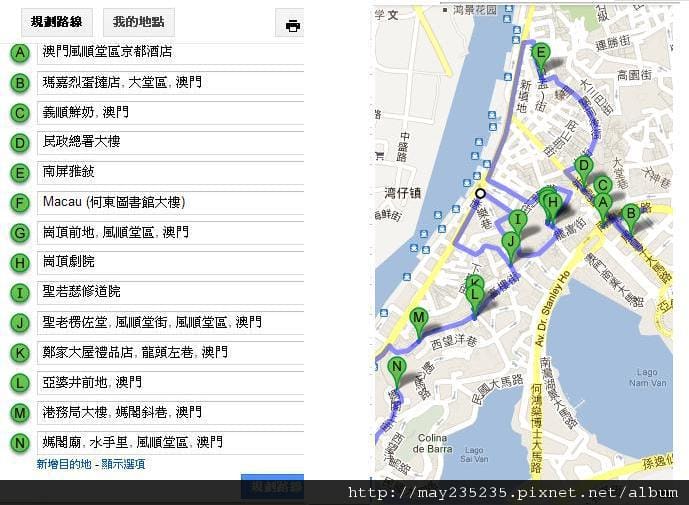This screenshot has width=689, height=505.
Task: Click the white circle route waypoint on map
Action: [481, 193]
